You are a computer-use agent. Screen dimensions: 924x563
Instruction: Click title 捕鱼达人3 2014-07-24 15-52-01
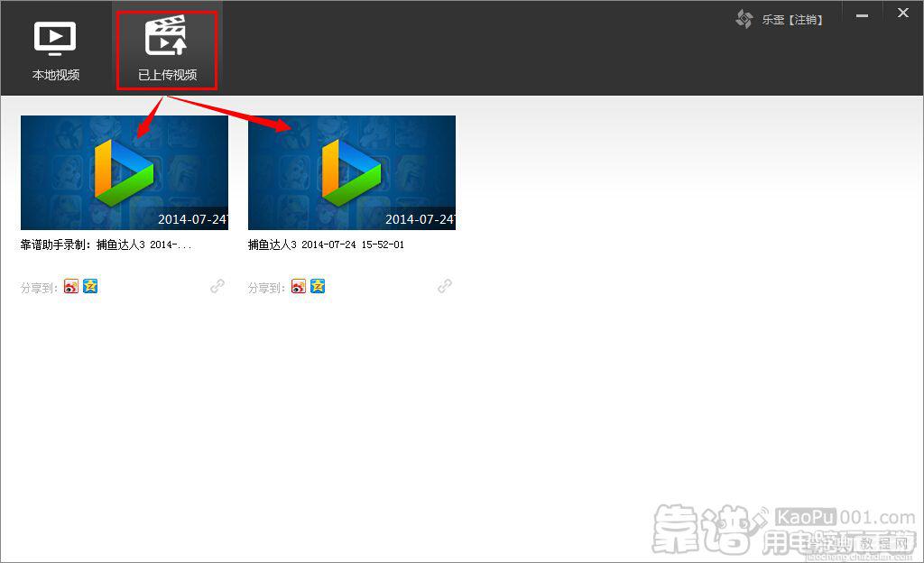tap(326, 245)
